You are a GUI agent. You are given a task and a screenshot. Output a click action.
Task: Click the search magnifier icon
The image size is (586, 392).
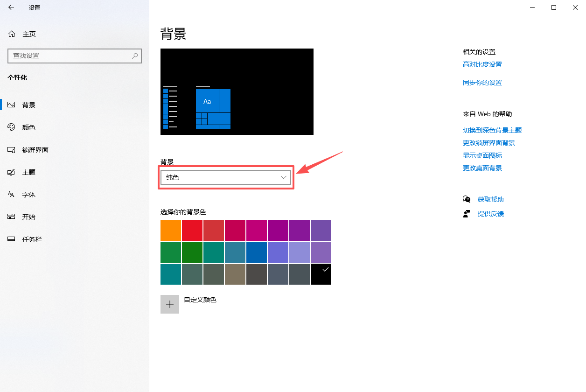point(135,56)
